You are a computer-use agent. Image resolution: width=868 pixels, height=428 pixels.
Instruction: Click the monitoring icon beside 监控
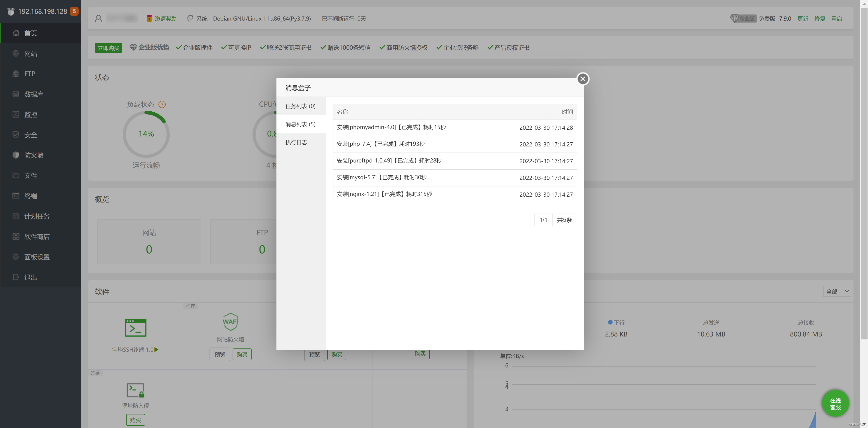tap(16, 114)
